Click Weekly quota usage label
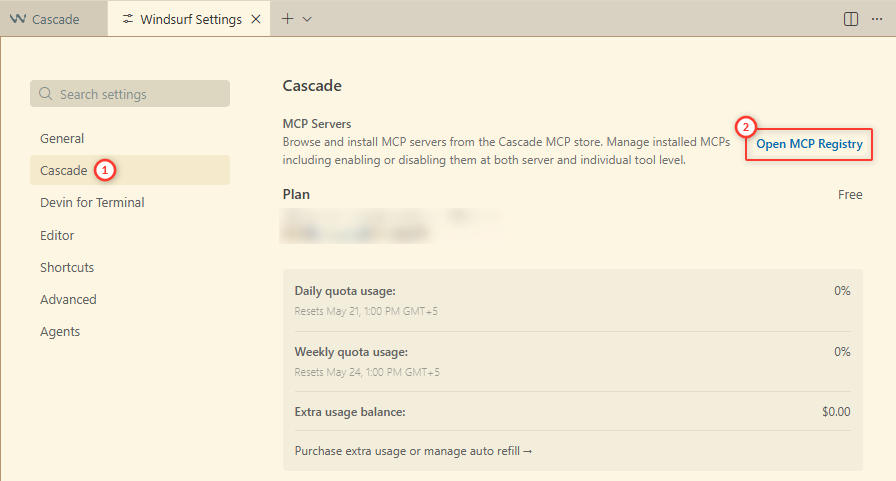This screenshot has height=481, width=896. (x=351, y=352)
